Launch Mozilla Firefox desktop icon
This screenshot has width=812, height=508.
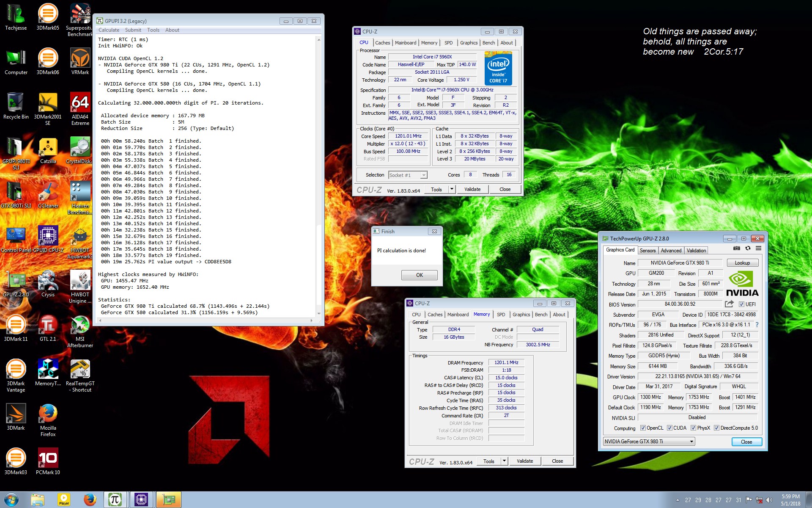coord(48,420)
